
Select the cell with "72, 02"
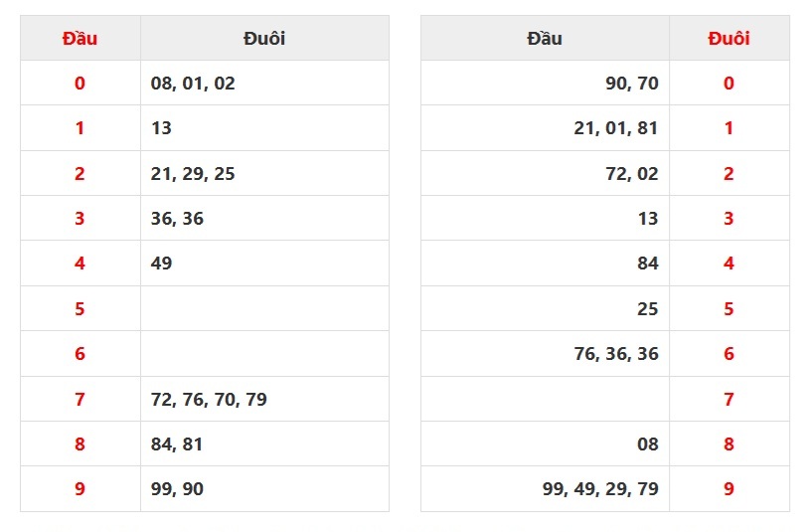tap(632, 174)
